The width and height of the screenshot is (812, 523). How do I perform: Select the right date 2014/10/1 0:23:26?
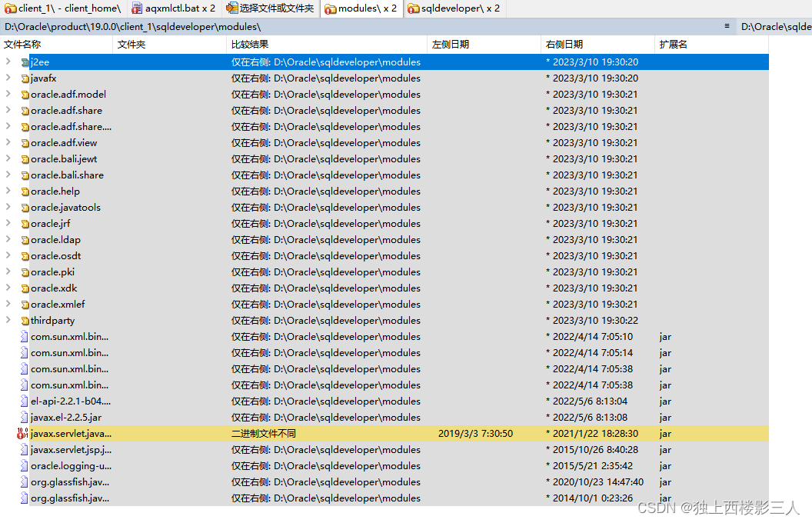589,498
